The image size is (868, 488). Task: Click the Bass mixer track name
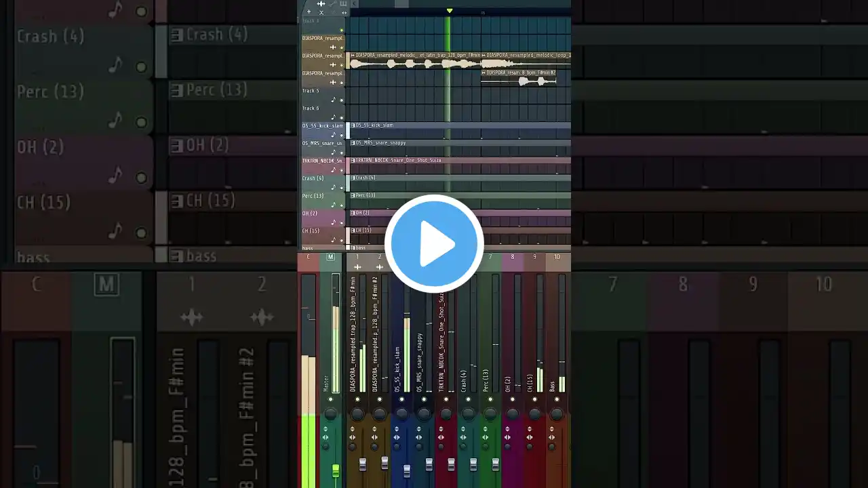pyautogui.click(x=552, y=386)
